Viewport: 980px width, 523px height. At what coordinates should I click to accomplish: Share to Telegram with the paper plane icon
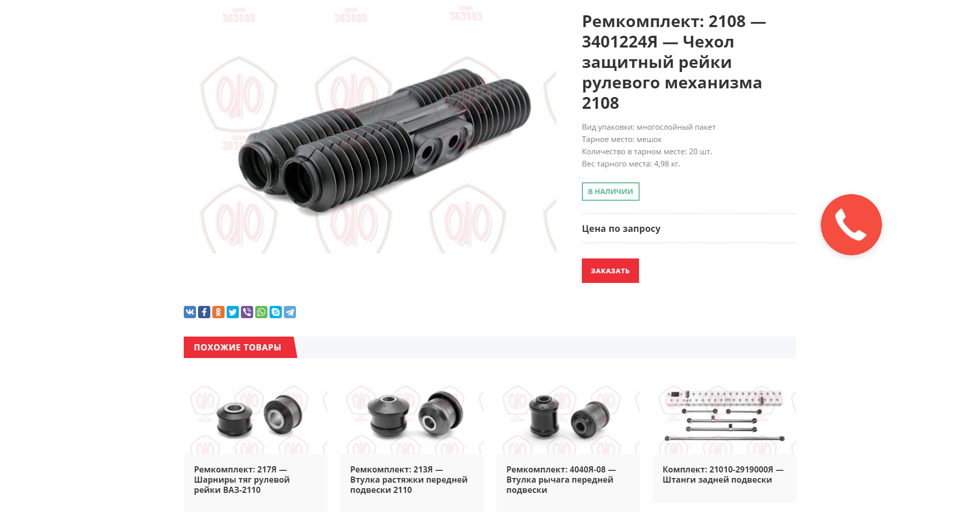[x=290, y=312]
